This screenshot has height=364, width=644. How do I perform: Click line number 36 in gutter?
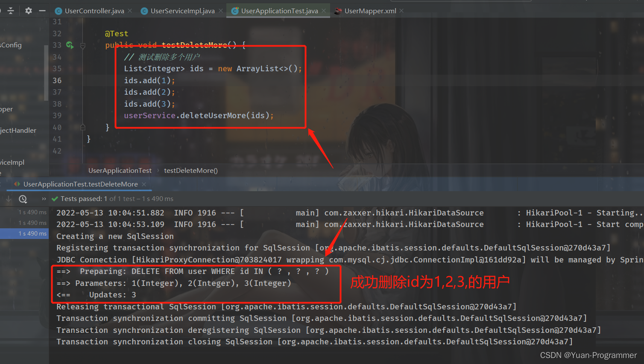[57, 81]
